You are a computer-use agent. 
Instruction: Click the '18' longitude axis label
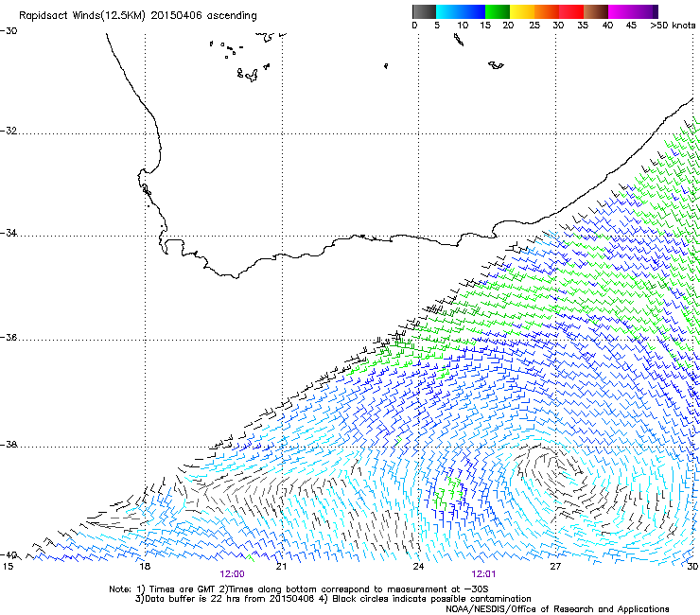pos(144,567)
